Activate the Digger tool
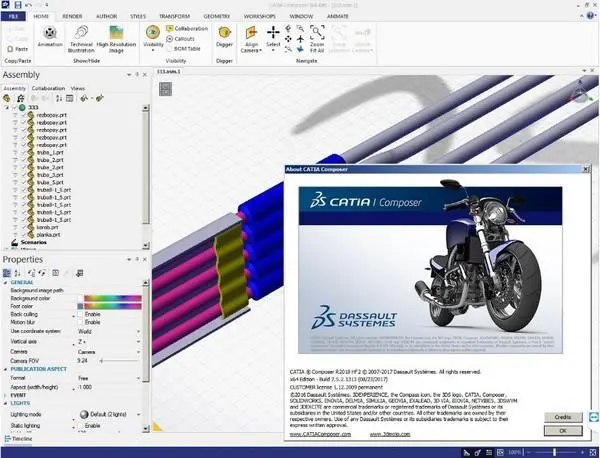Screen dimensions: 600x458 click(x=224, y=36)
